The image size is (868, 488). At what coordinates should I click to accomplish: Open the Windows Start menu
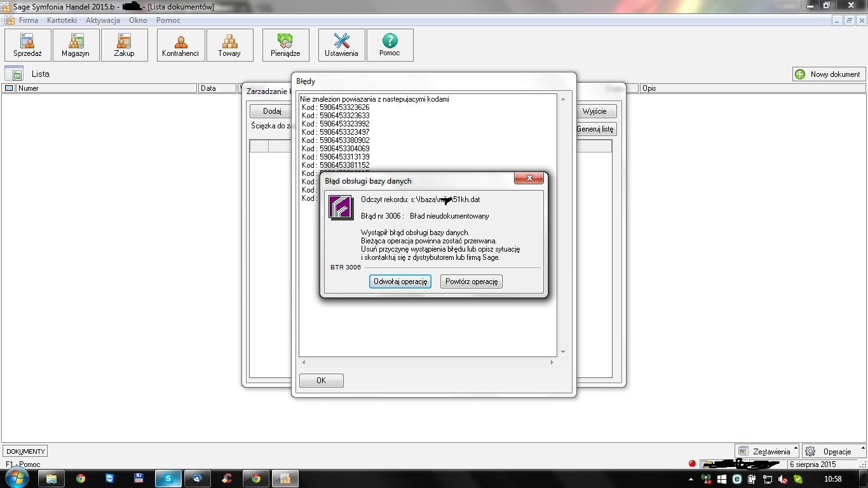pos(17,478)
